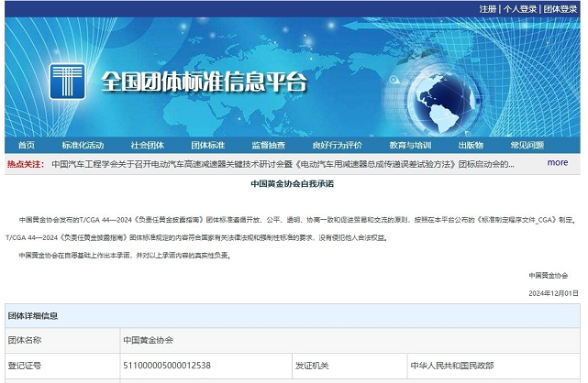Image resolution: width=588 pixels, height=383 pixels.
Task: Click 出版物 in the navigation bar
Action: coord(471,145)
